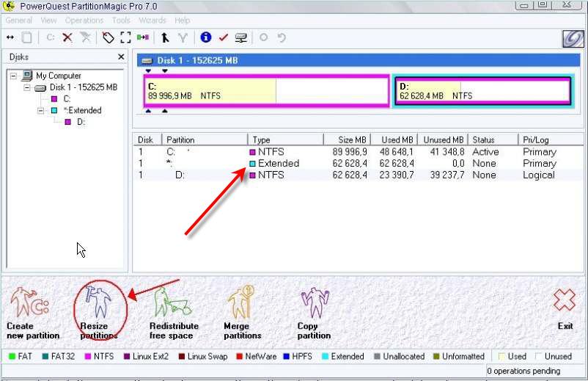The width and height of the screenshot is (588, 381).
Task: Sort by the Pri/Log column header
Action: (551, 139)
